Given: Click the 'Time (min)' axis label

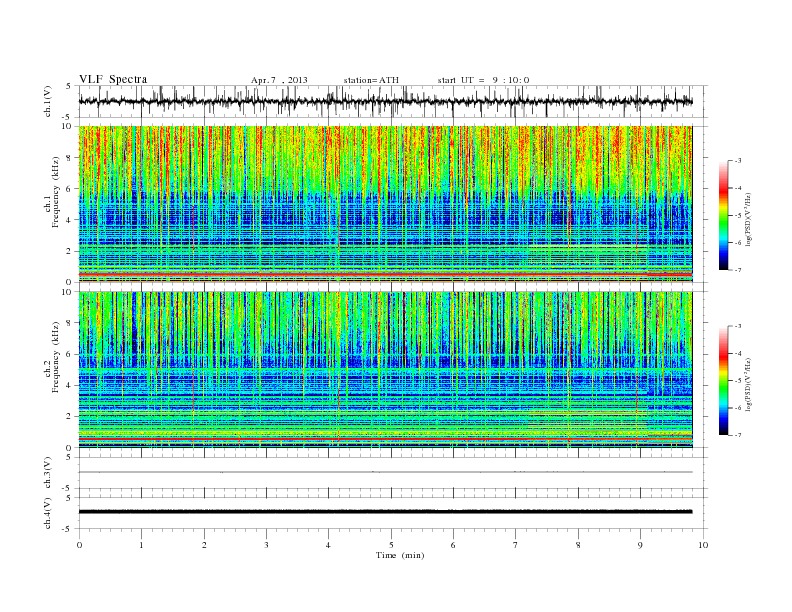Looking at the screenshot, I should (400, 555).
